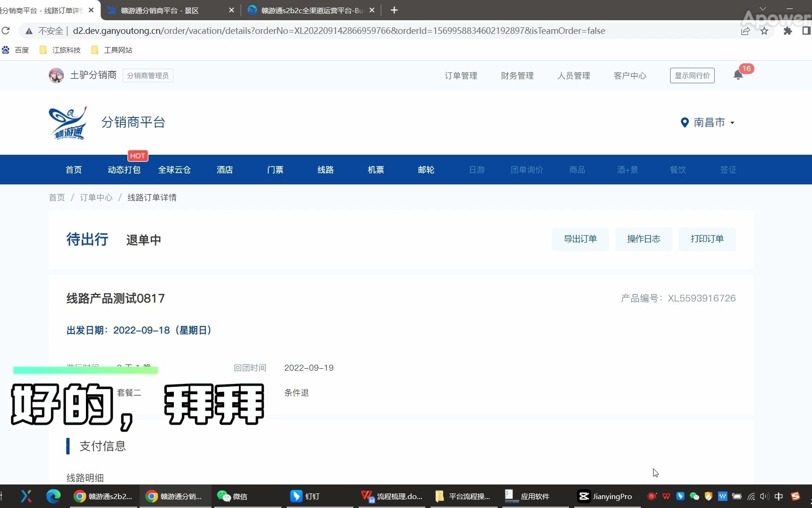Open 全球云仓 in the nav bar
Screen dimensions: 812x508
tap(174, 170)
